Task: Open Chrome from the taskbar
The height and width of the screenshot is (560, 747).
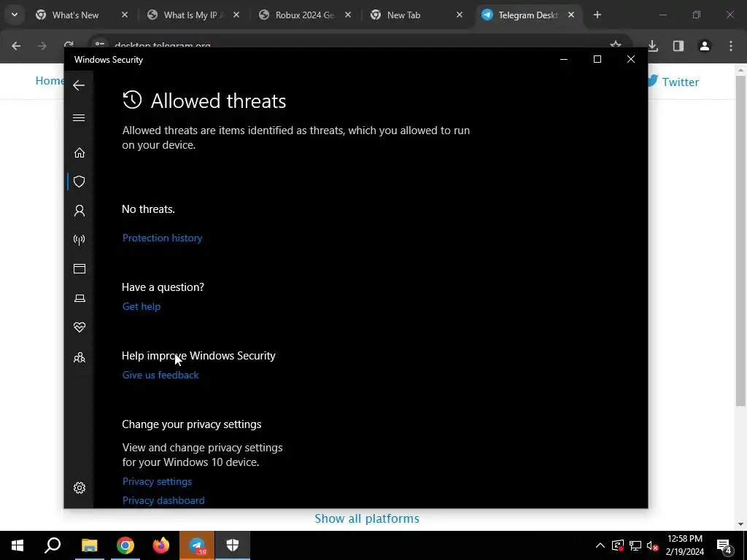Action: click(x=125, y=545)
